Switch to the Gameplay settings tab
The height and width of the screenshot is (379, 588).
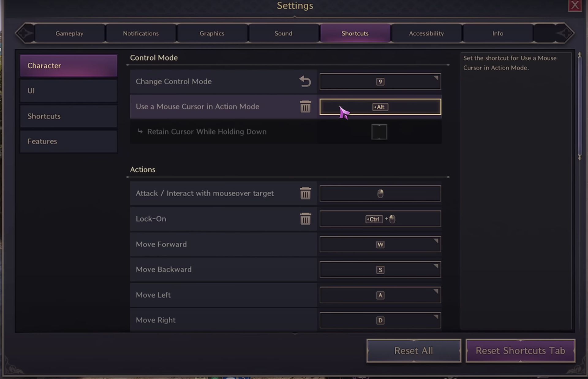(70, 33)
